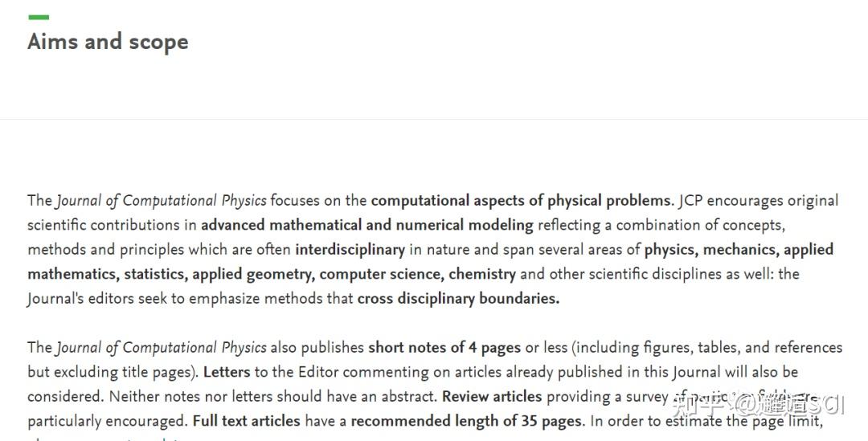Click the "Aims and scope" heading
Image resolution: width=868 pixels, height=441 pixels.
(x=108, y=42)
